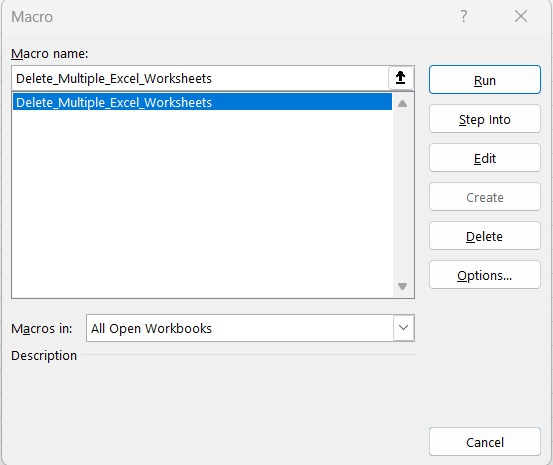Open macro Options

pos(485,275)
